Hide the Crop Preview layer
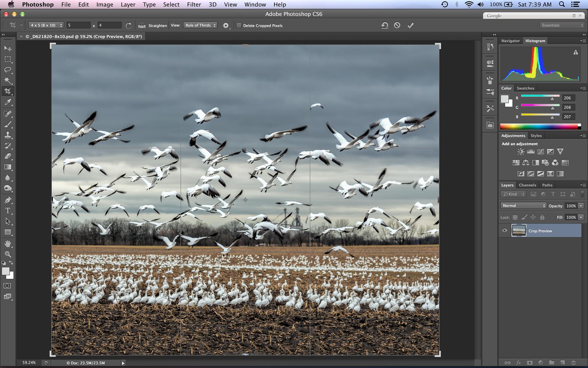This screenshot has height=368, width=588. [x=504, y=231]
